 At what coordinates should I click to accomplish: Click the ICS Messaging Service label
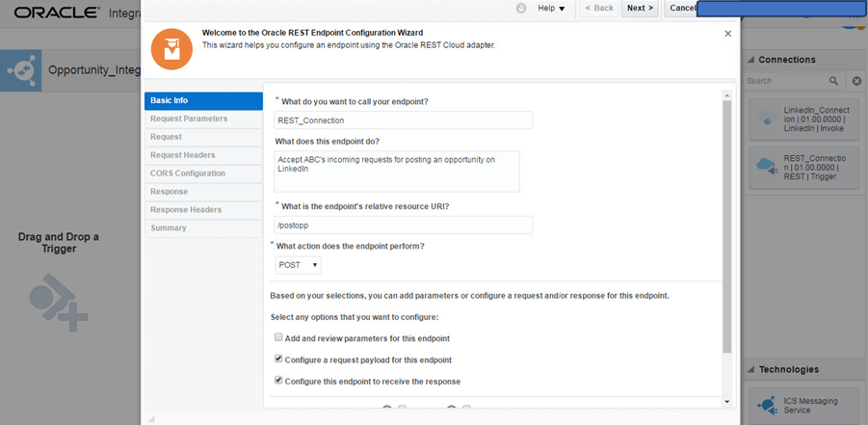(810, 406)
